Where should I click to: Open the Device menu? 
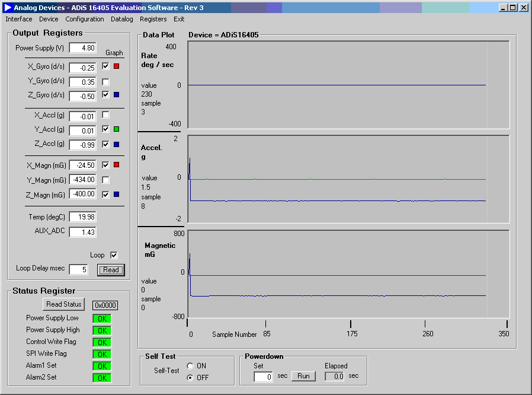(x=49, y=19)
